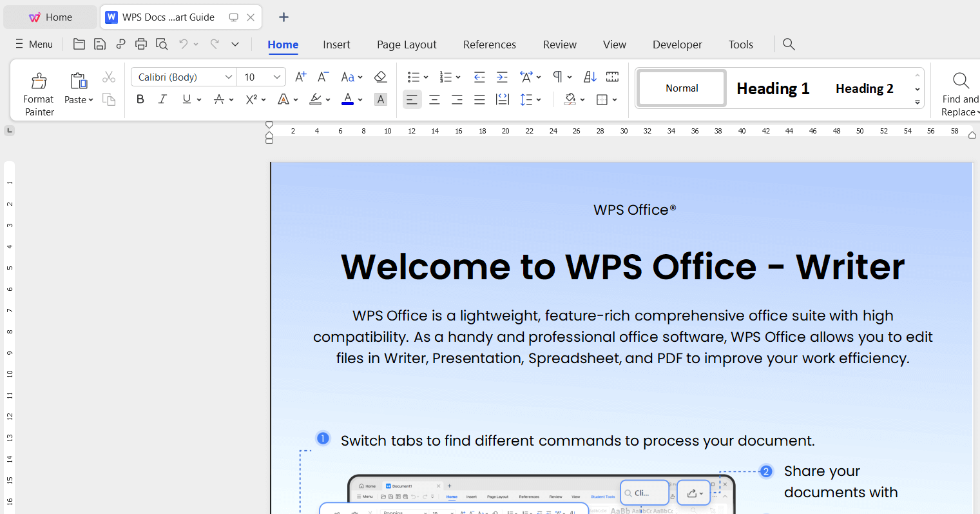Justify text alignment

pyautogui.click(x=479, y=99)
